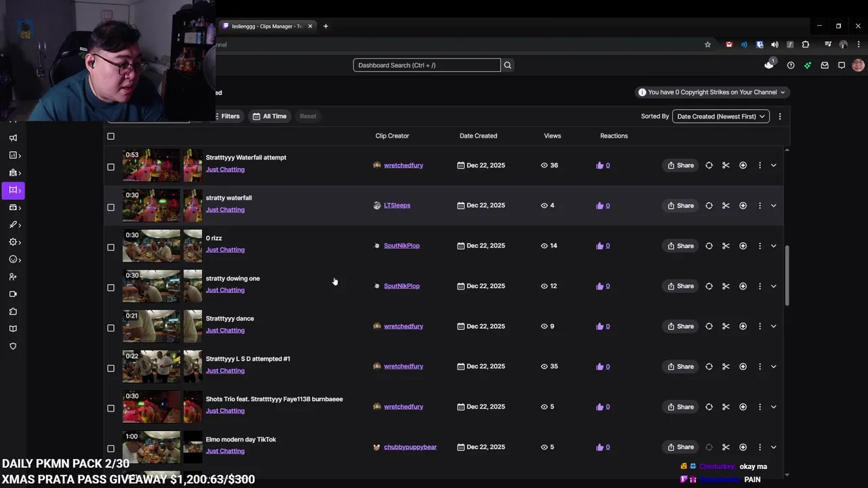
Task: Open the user avatar menu
Action: (858, 65)
